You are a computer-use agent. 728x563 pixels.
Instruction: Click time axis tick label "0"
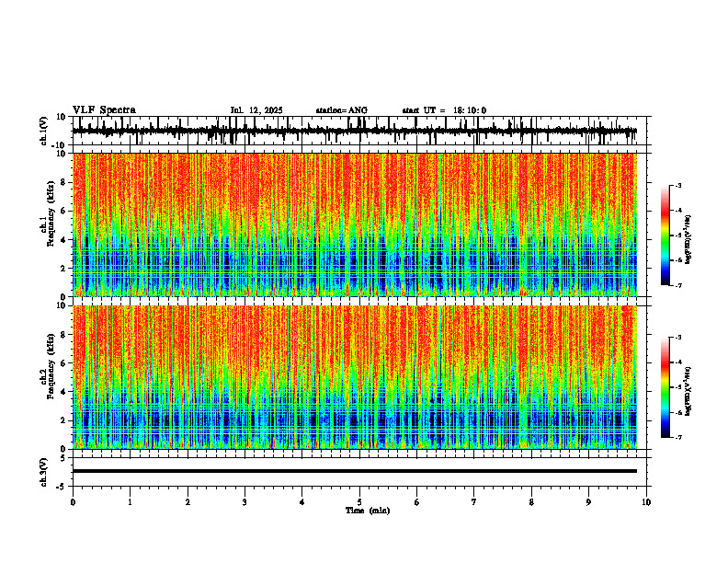[73, 502]
